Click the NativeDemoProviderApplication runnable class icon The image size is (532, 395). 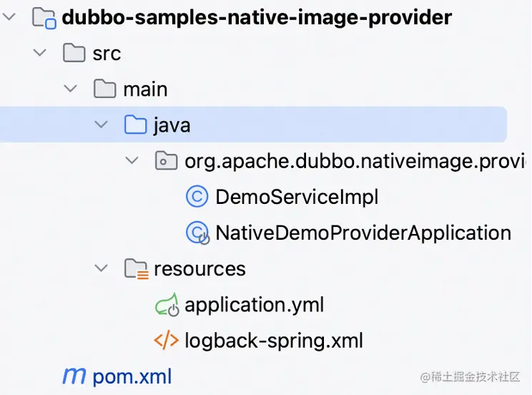point(198,233)
